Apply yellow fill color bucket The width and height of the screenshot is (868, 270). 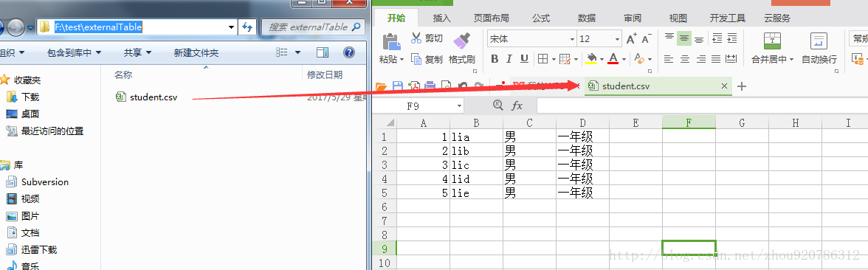click(x=591, y=59)
